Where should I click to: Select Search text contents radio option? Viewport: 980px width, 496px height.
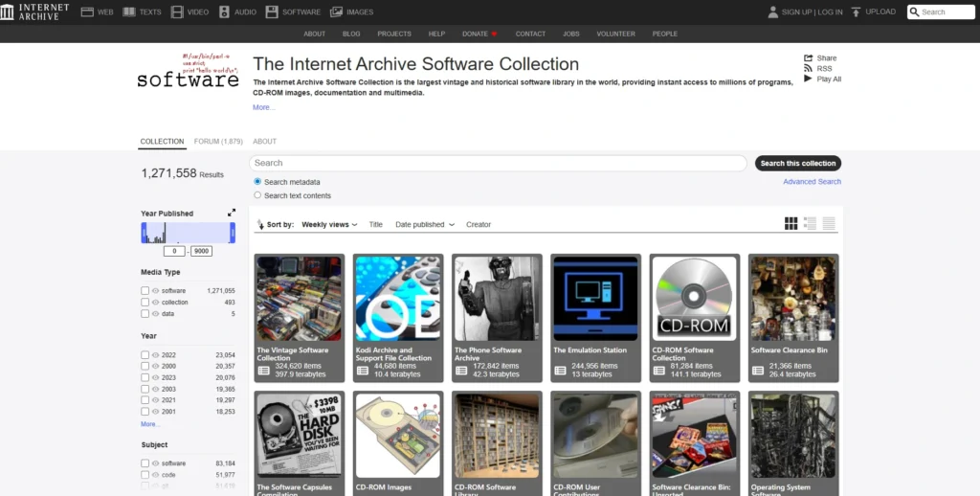coord(257,195)
